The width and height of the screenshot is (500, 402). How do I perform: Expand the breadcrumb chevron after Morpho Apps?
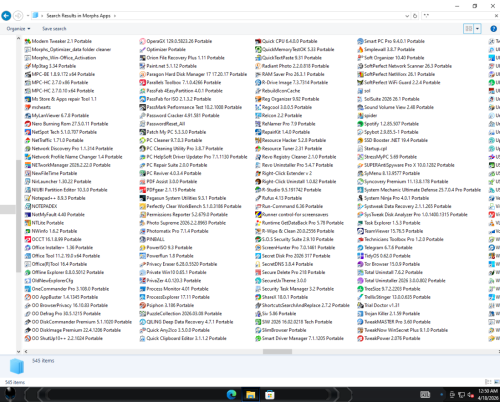pyautogui.click(x=115, y=16)
